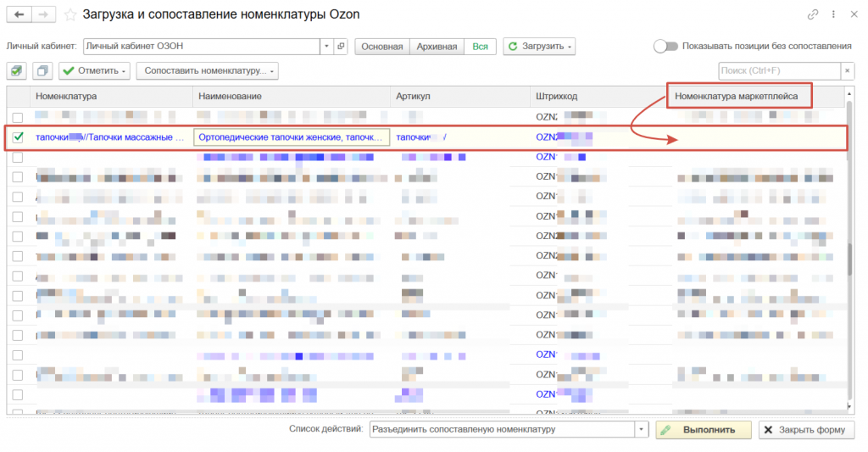Uncheck the checkbox on the тапочки row
868x452 pixels.
point(18,137)
